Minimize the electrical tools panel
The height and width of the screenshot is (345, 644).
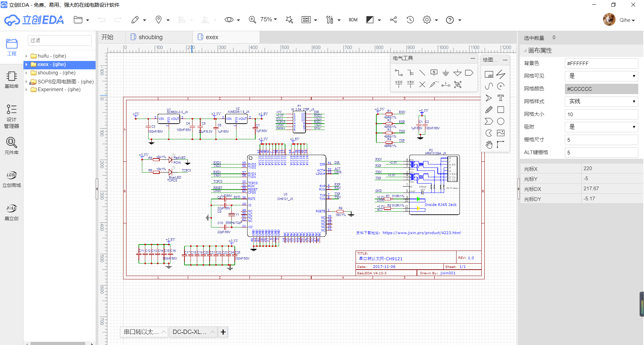point(473,58)
